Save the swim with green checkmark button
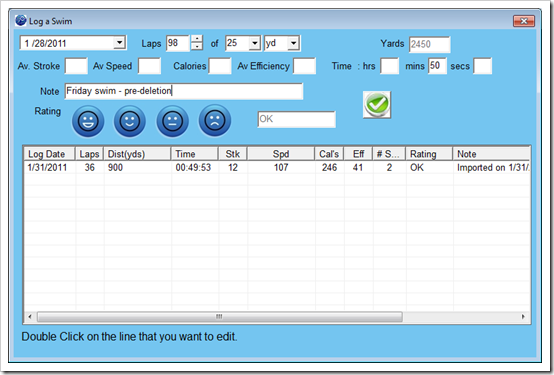The height and width of the screenshot is (375, 554). 377,105
